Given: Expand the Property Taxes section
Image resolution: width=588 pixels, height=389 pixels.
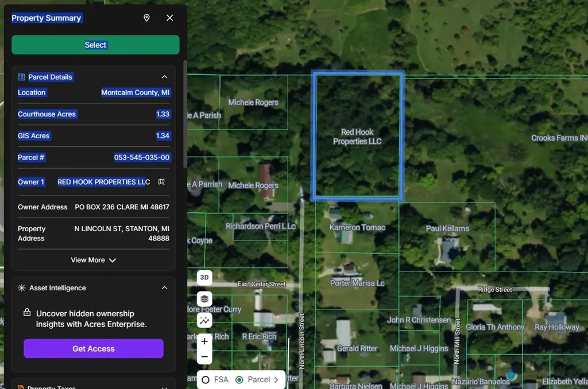Looking at the screenshot, I should (x=164, y=387).
